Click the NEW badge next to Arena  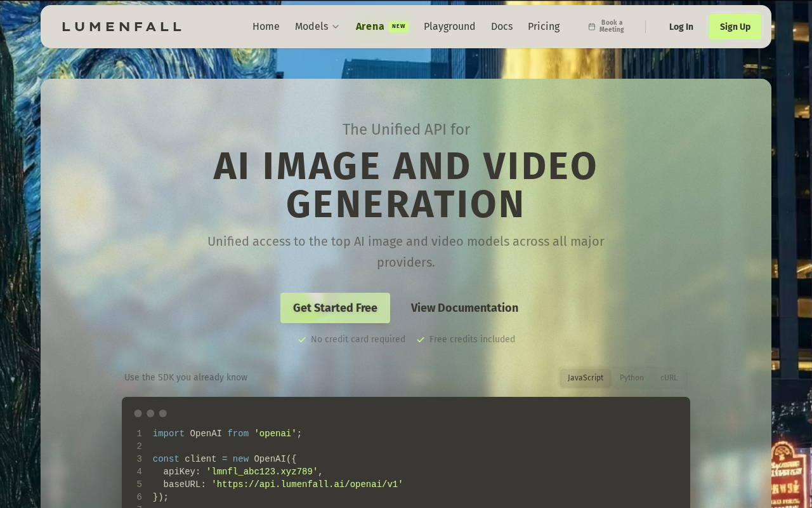(398, 27)
